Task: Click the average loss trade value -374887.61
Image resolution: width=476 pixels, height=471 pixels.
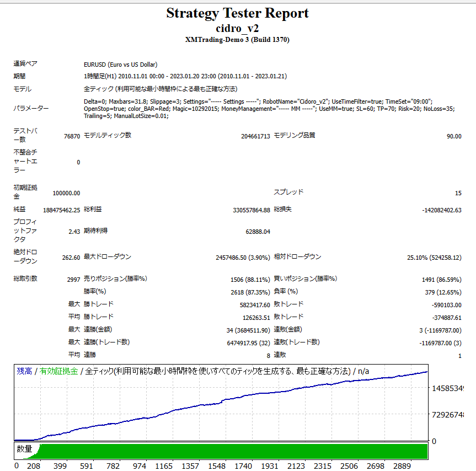Action: pyautogui.click(x=447, y=318)
